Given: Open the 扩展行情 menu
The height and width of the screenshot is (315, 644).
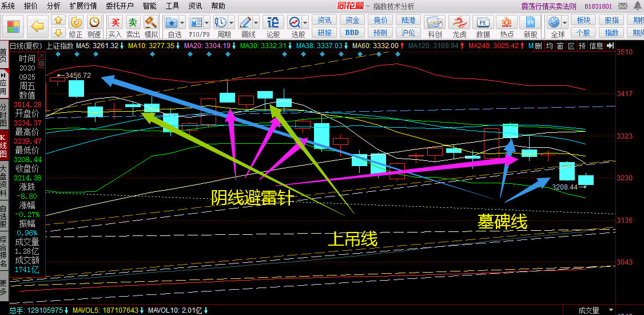Looking at the screenshot, I should tap(83, 6).
